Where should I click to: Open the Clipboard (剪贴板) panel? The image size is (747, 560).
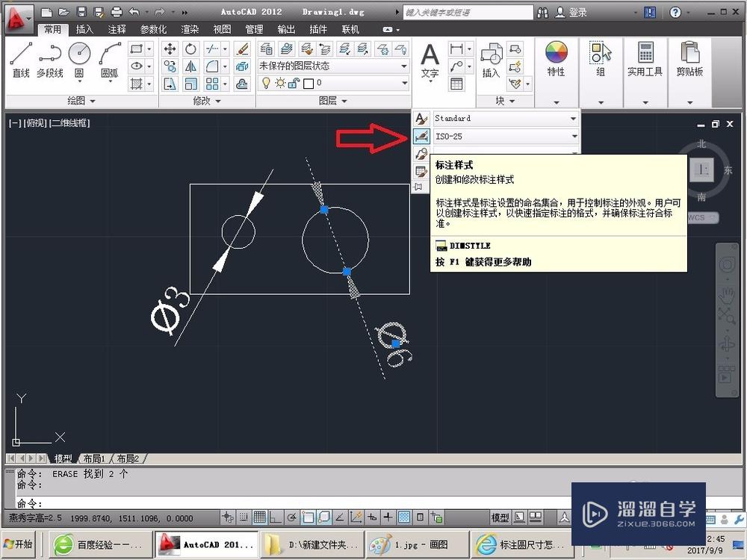click(689, 58)
